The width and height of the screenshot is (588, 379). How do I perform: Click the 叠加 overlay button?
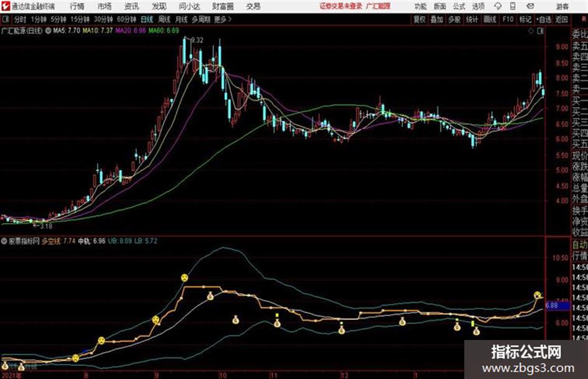coord(437,19)
